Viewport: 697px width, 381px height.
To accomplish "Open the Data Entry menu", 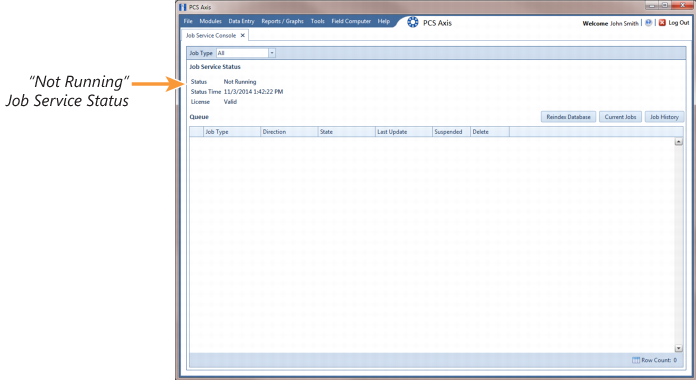I will [241, 21].
